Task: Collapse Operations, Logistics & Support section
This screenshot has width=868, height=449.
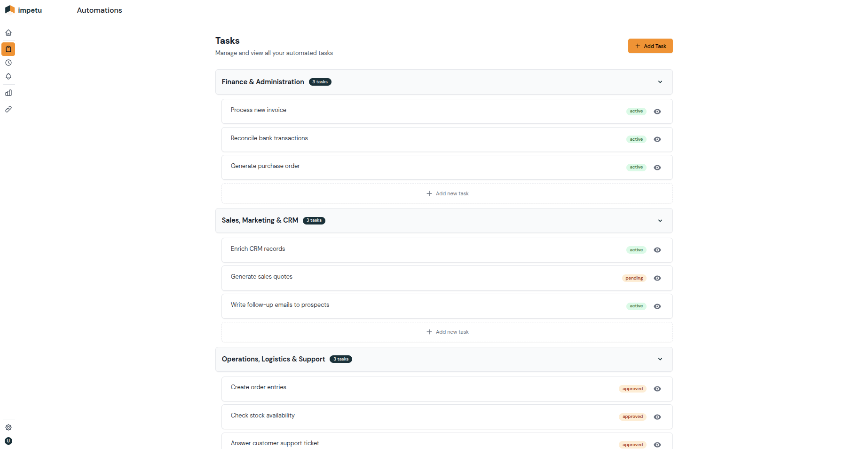Action: (x=660, y=359)
